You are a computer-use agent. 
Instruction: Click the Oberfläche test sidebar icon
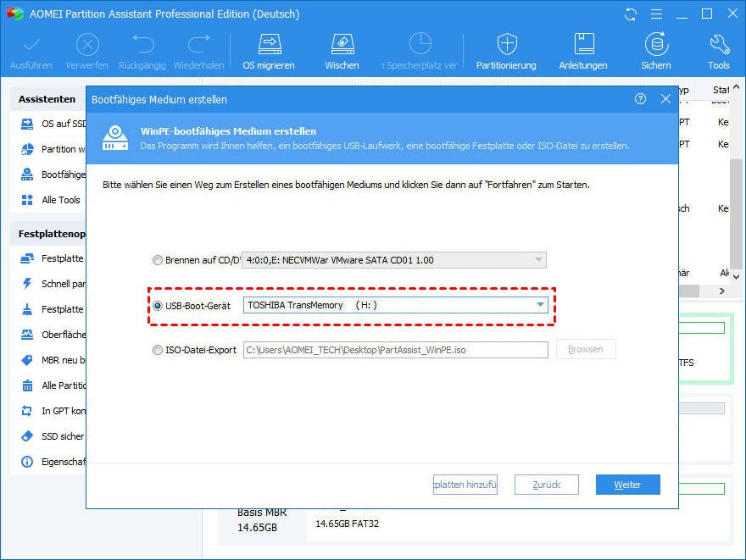28,335
